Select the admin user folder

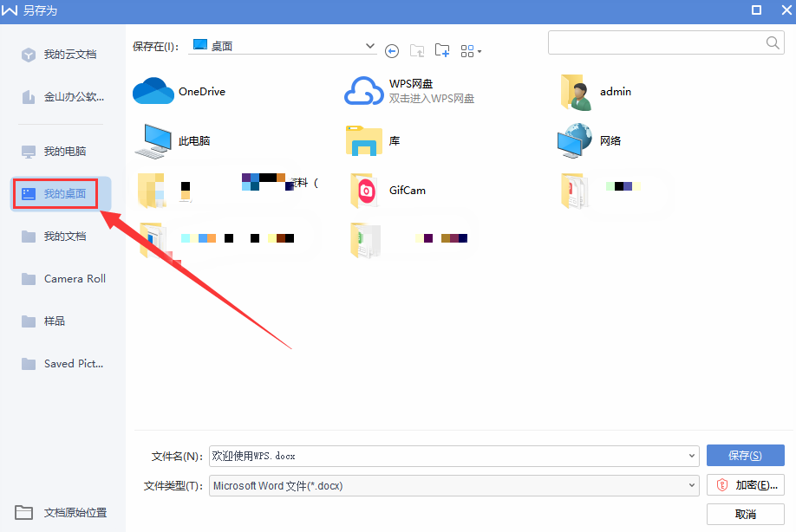[596, 92]
